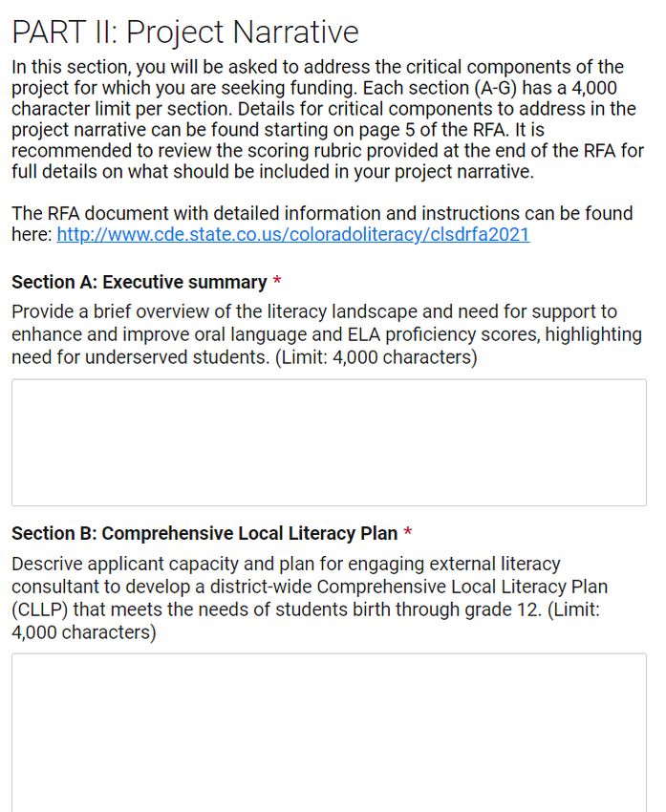This screenshot has width=666, height=812.
Task: Click the red asterisk beside Executive summary
Action: [277, 281]
